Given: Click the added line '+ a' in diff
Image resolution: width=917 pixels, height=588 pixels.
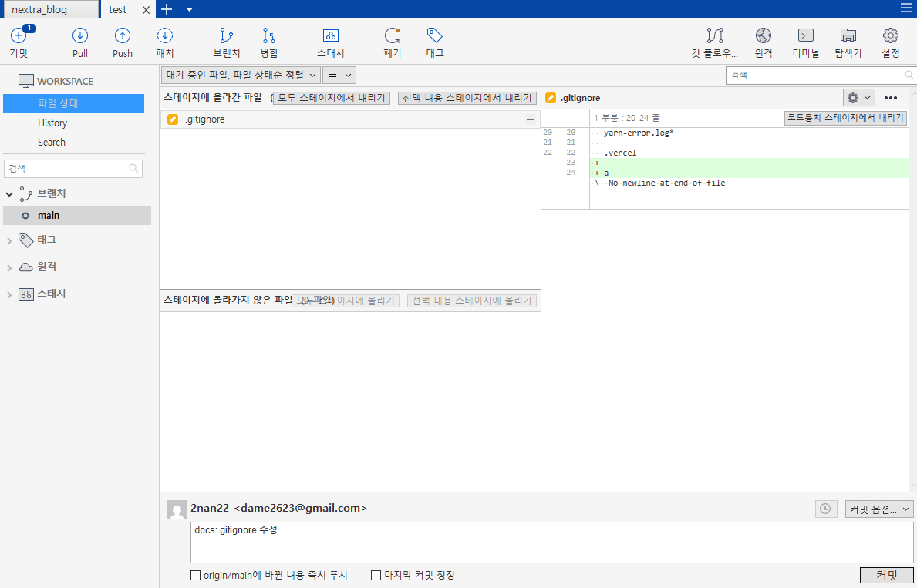Looking at the screenshot, I should [749, 173].
